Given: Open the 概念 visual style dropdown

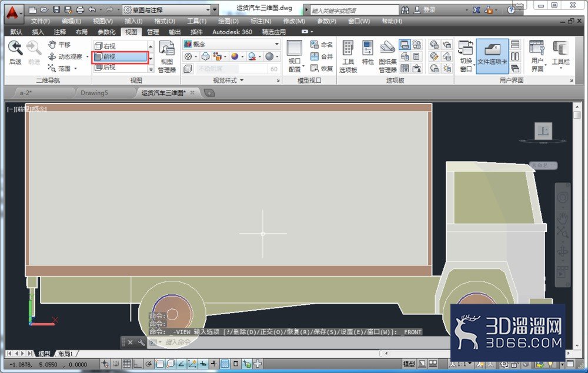Looking at the screenshot, I should pyautogui.click(x=232, y=44).
